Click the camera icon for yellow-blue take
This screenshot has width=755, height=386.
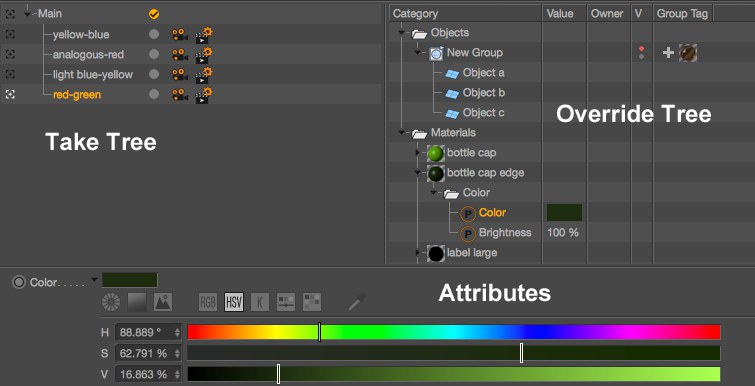coord(180,35)
